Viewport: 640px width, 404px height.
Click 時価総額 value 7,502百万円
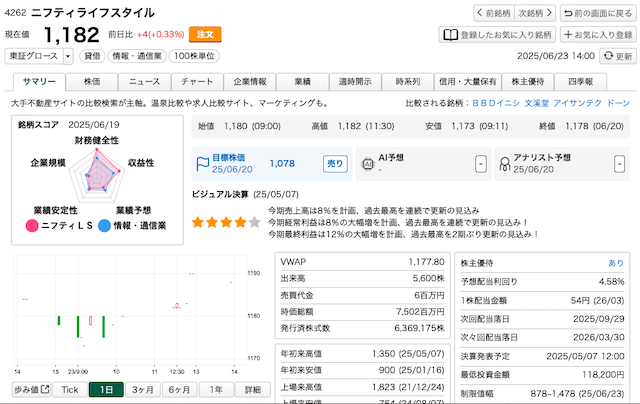(x=420, y=312)
